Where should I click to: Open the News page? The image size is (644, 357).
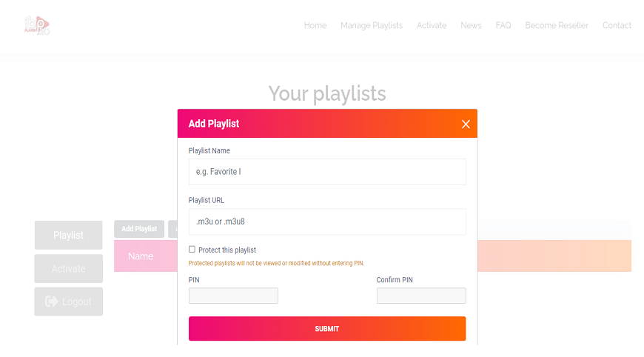pos(471,25)
